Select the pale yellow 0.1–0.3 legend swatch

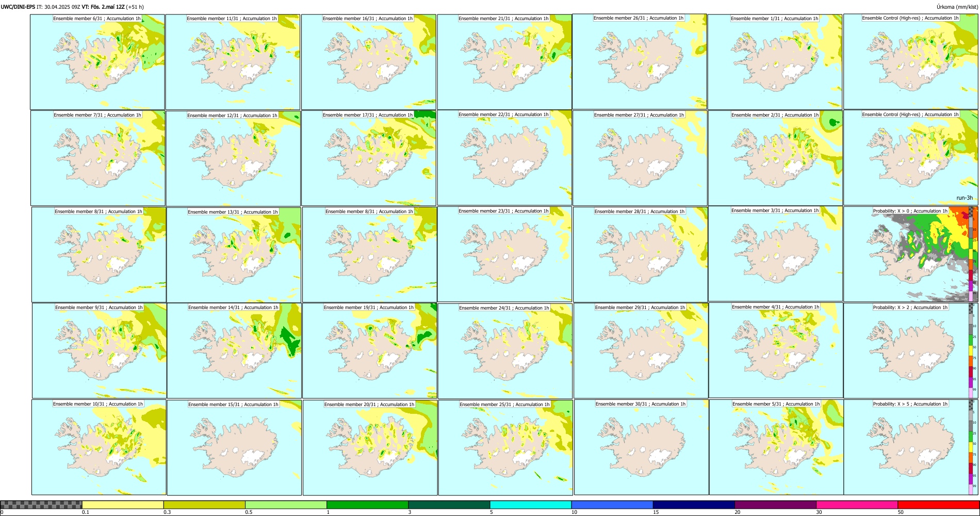123,505
